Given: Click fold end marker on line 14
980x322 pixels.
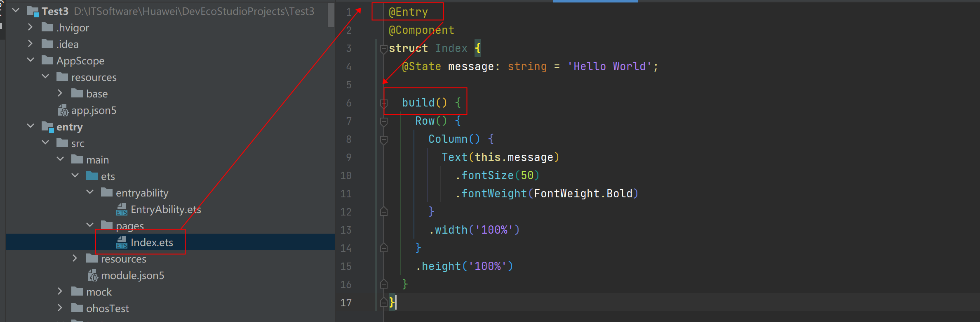Looking at the screenshot, I should (x=384, y=248).
